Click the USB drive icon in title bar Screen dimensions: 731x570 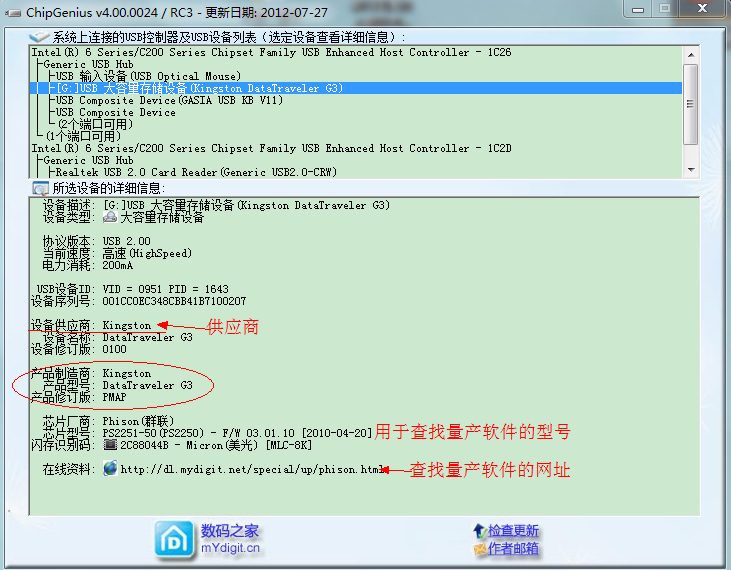[x=13, y=13]
